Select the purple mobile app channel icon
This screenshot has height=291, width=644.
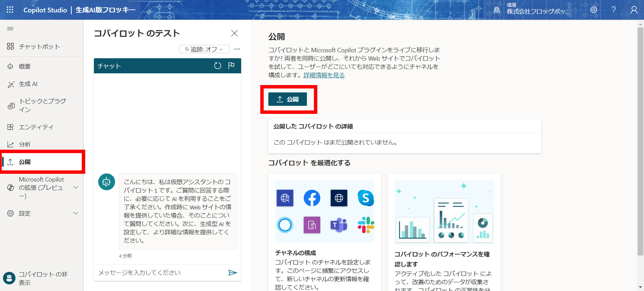coord(312,225)
